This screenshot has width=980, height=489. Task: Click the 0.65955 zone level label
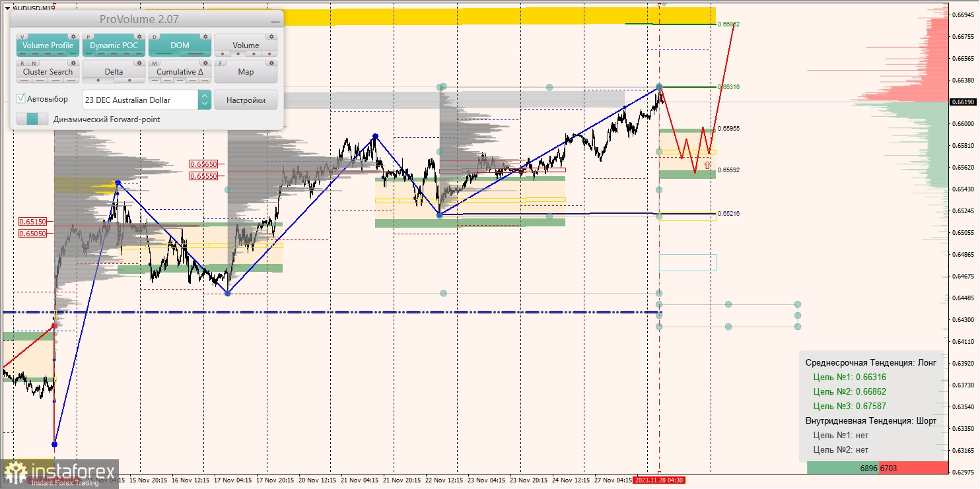(x=728, y=129)
